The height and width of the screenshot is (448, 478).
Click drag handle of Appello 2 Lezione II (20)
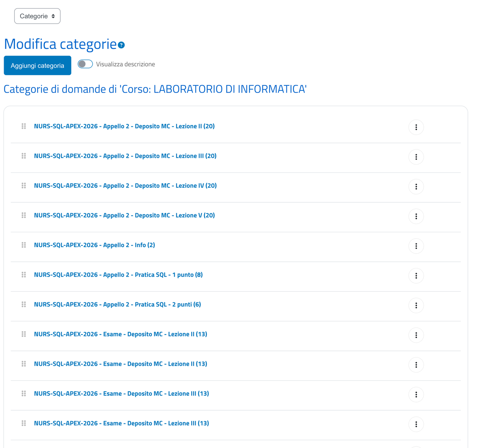click(x=24, y=126)
